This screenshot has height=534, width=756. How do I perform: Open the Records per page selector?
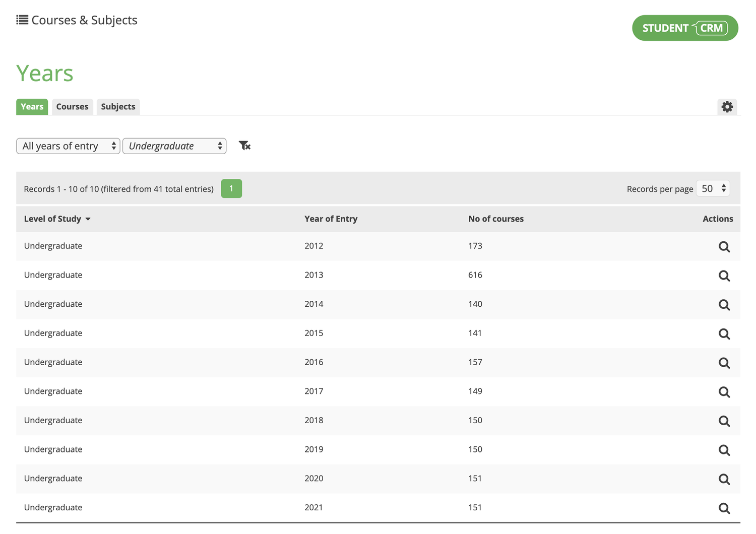click(x=713, y=188)
